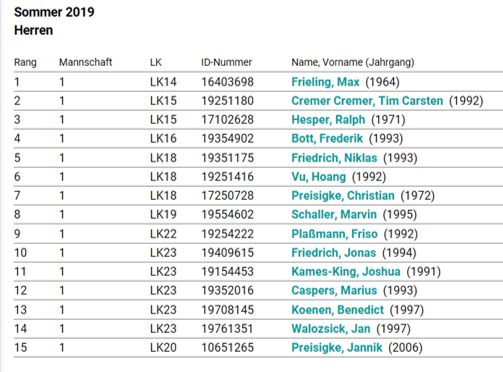Select Preisigke, Jannik link
Screen dimensions: 503x372
click(x=337, y=348)
